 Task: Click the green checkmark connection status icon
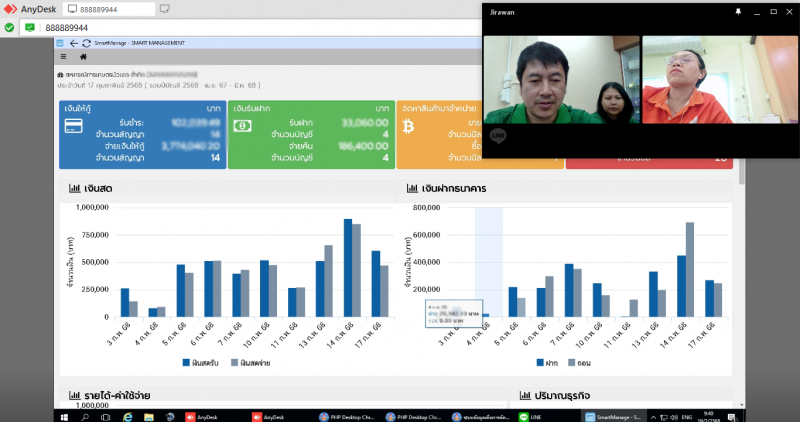point(9,28)
